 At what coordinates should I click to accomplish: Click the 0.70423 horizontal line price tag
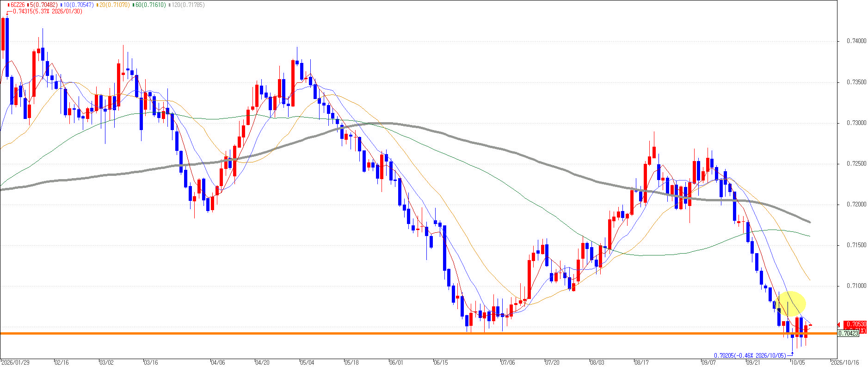pyautogui.click(x=848, y=333)
